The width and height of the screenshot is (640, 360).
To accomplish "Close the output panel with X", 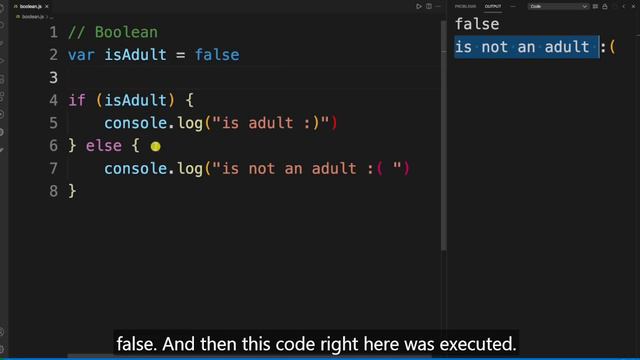I will (x=633, y=7).
